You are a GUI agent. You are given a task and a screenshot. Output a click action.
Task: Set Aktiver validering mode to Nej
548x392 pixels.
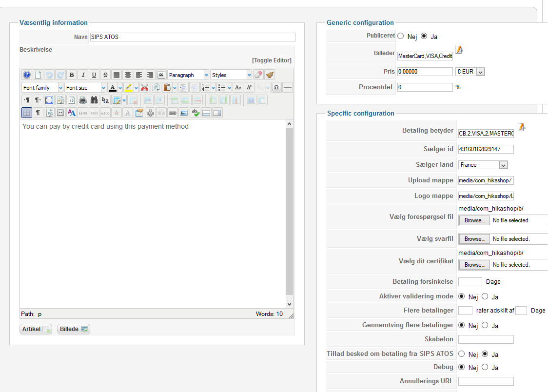(x=461, y=296)
